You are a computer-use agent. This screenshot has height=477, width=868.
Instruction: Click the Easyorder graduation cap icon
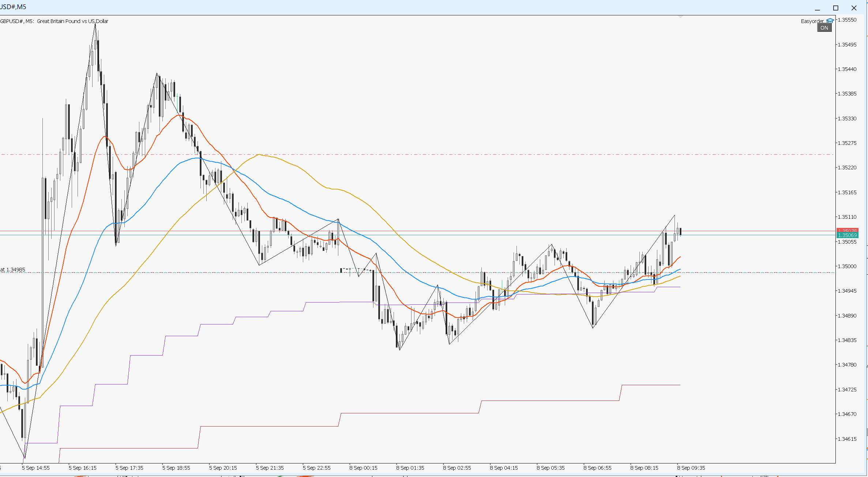pyautogui.click(x=830, y=21)
